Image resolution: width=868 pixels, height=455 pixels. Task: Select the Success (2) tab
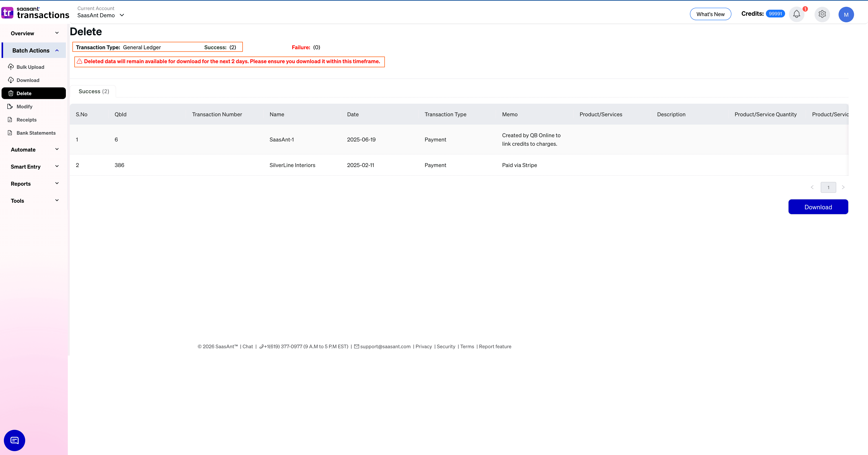pos(94,91)
